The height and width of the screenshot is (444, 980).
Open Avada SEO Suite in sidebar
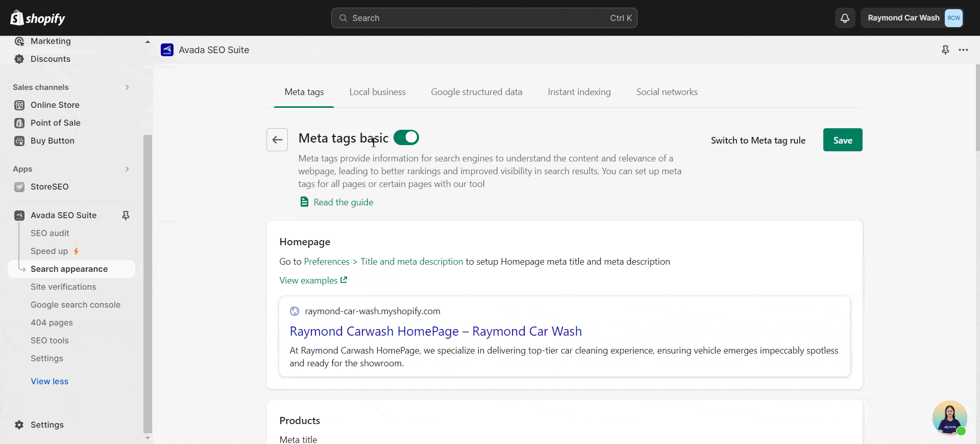pyautogui.click(x=63, y=215)
